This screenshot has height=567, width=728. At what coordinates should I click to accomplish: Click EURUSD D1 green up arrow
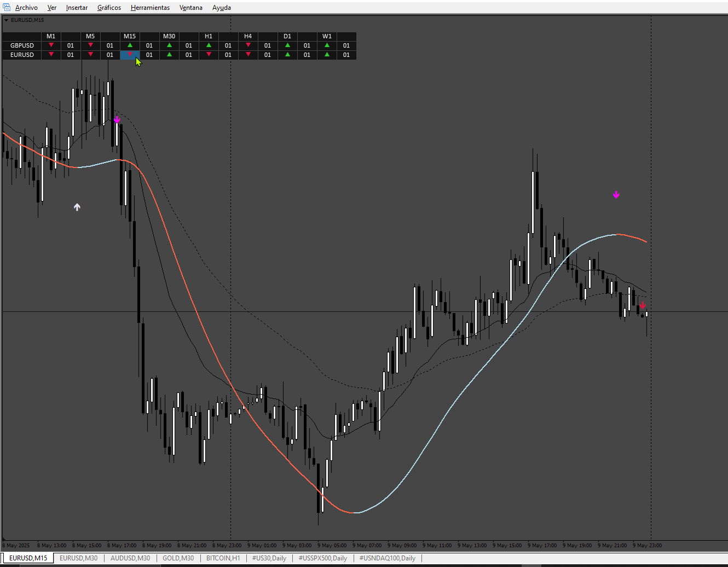pos(287,55)
